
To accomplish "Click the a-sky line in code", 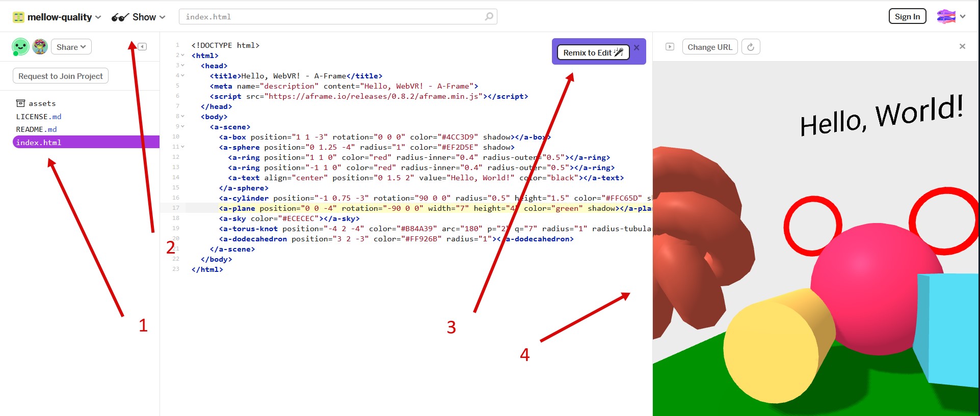I will pyautogui.click(x=289, y=218).
